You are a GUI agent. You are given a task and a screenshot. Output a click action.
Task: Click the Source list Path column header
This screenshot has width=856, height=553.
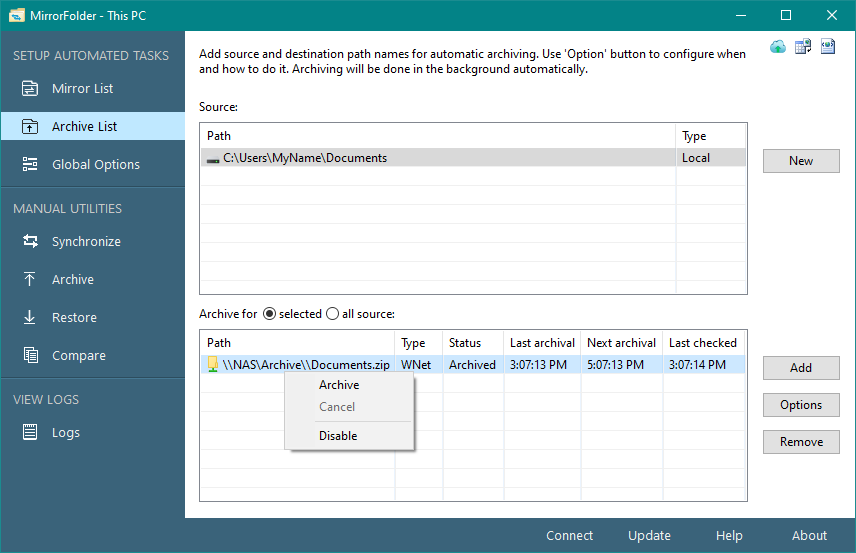tap(438, 136)
